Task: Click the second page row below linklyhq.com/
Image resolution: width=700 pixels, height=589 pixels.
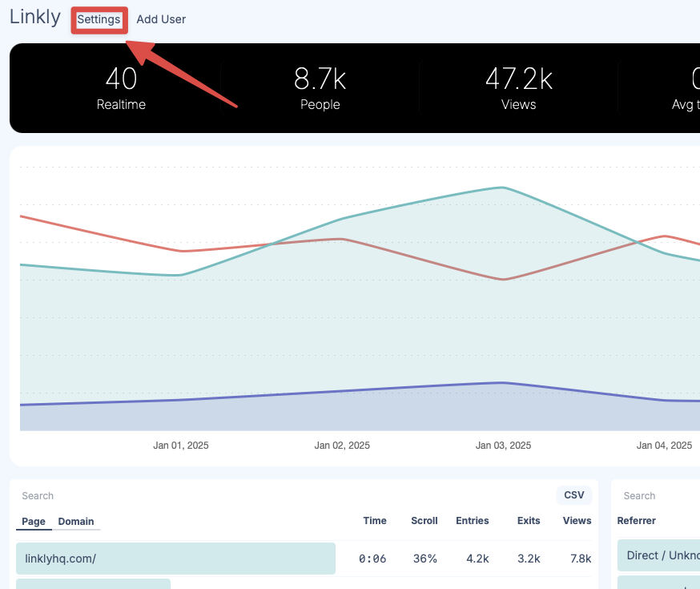Action: tap(92, 585)
